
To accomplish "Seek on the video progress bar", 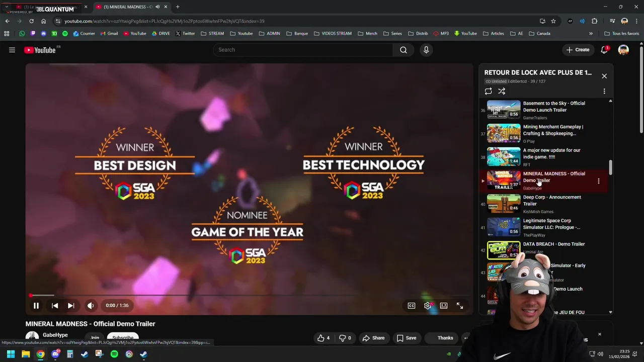I will point(249,295).
